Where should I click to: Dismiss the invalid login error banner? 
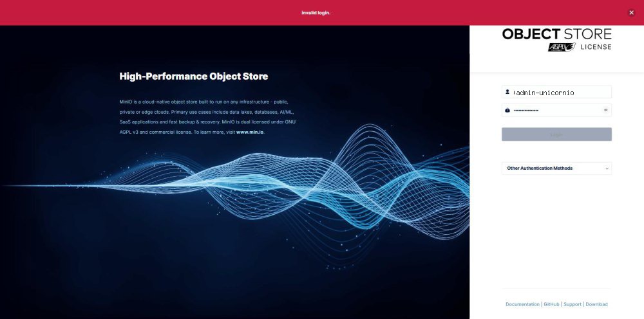pos(631,13)
